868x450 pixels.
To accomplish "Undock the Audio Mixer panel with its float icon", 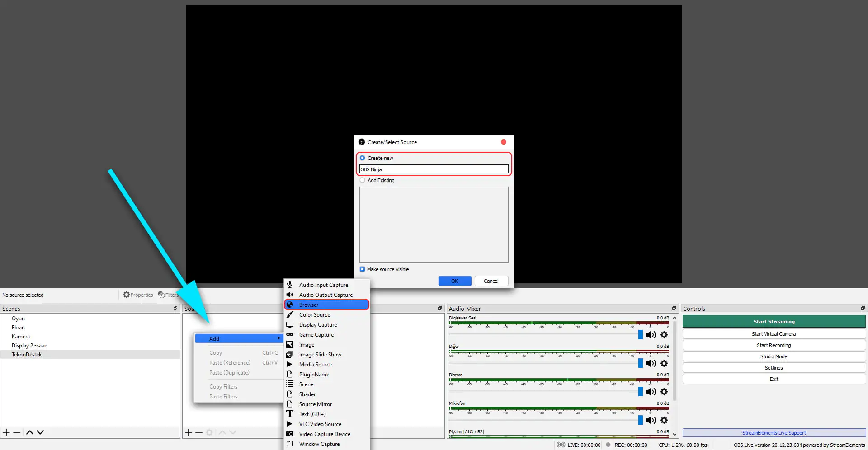I will pos(674,308).
